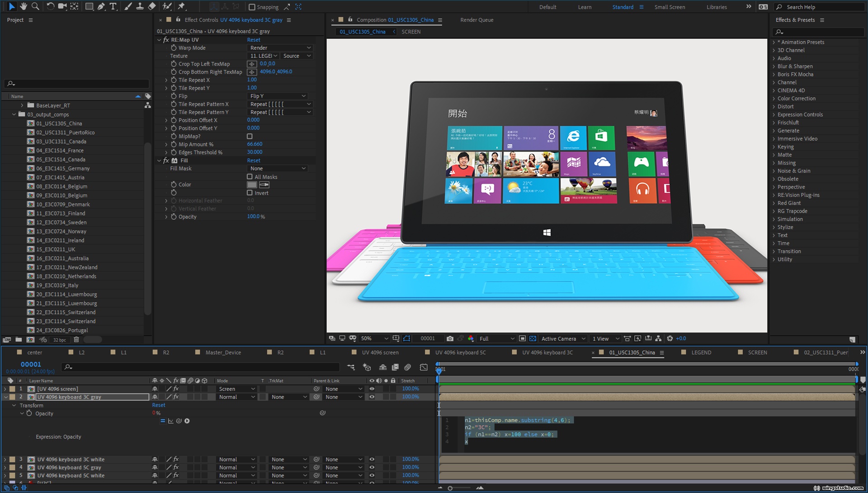Image resolution: width=868 pixels, height=493 pixels.
Task: Reset the RE:Map UV effect
Action: click(x=254, y=40)
